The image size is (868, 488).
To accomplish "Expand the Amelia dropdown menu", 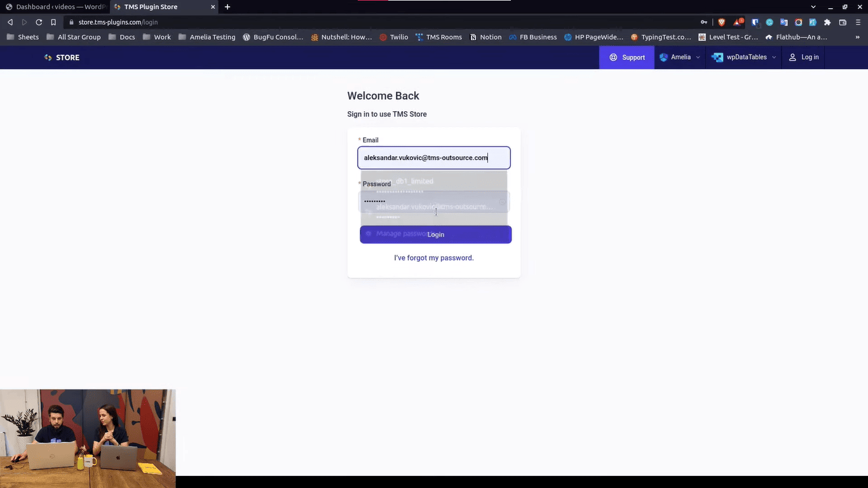I will [x=680, y=57].
